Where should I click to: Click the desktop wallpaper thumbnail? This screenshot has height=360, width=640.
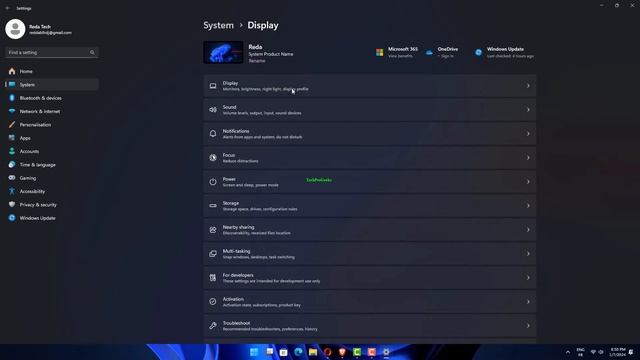[223, 52]
